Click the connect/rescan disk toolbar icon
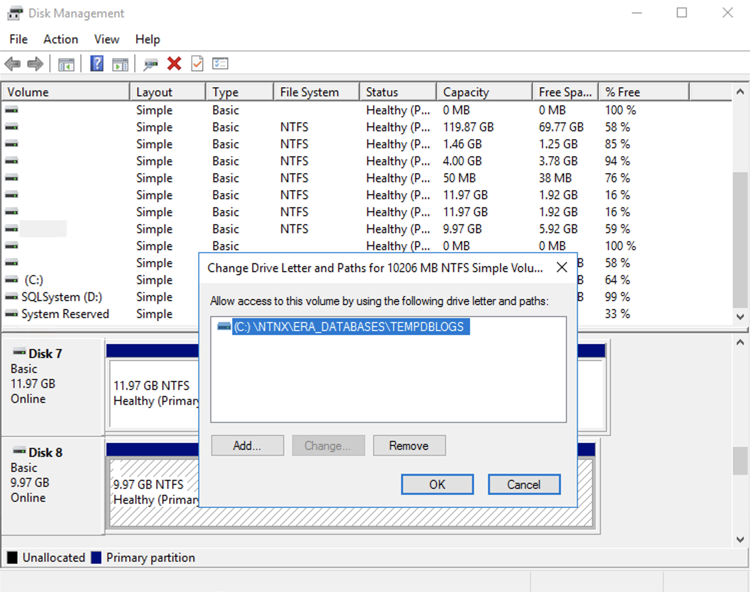This screenshot has width=750, height=592. [x=150, y=64]
